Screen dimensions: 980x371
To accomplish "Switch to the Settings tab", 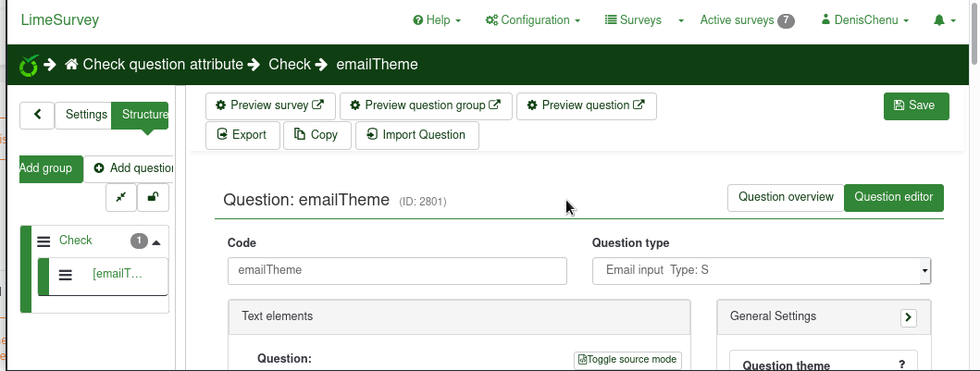I will (84, 115).
